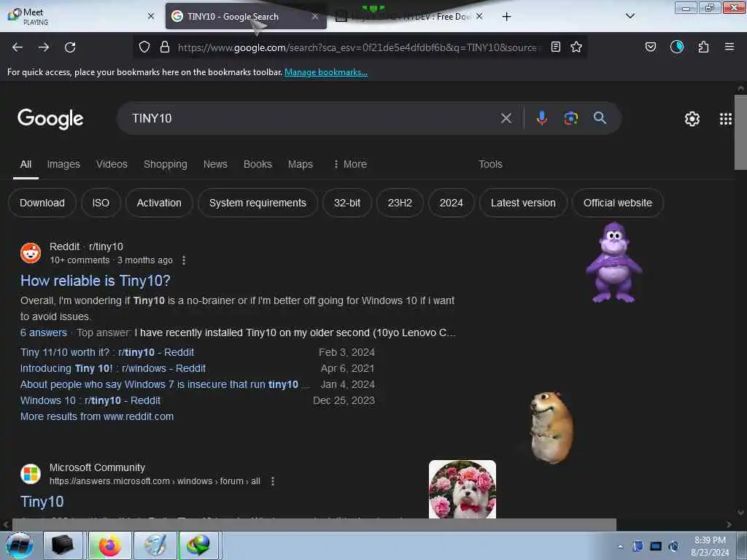
Task: Select Books search tab
Action: 258,164
